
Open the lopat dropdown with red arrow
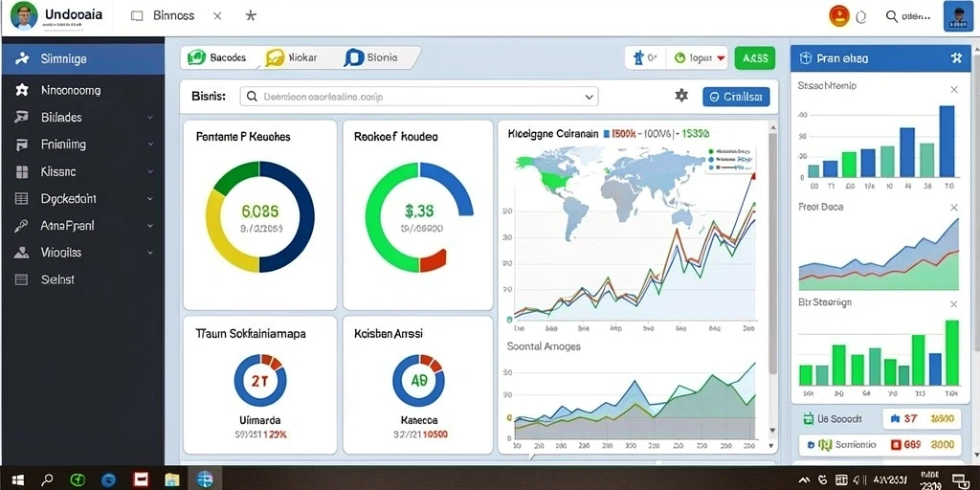point(700,58)
